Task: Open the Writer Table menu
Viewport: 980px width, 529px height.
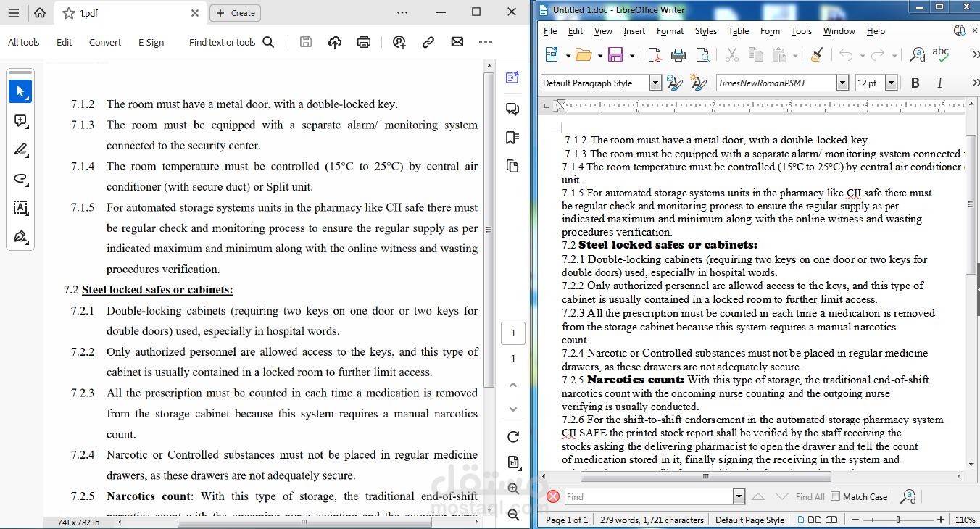Action: tap(739, 31)
